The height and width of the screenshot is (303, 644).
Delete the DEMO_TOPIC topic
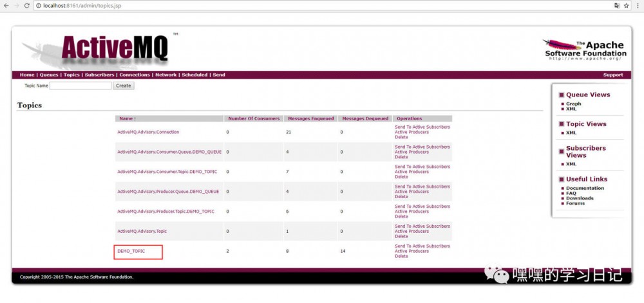pyautogui.click(x=402, y=256)
